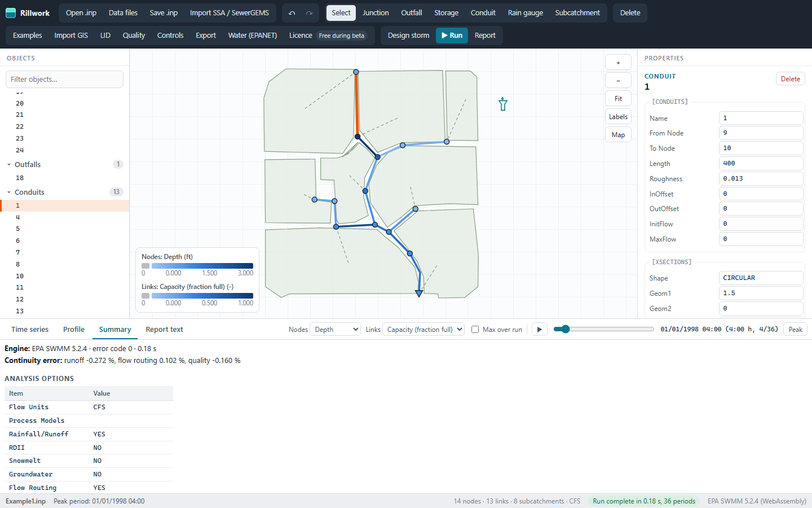This screenshot has height=508, width=812.
Task: Edit the Shape field CIRCULAR
Action: pos(761,278)
